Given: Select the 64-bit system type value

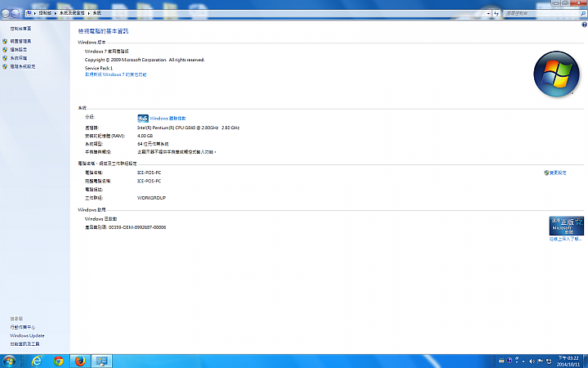Looking at the screenshot, I should [x=153, y=144].
